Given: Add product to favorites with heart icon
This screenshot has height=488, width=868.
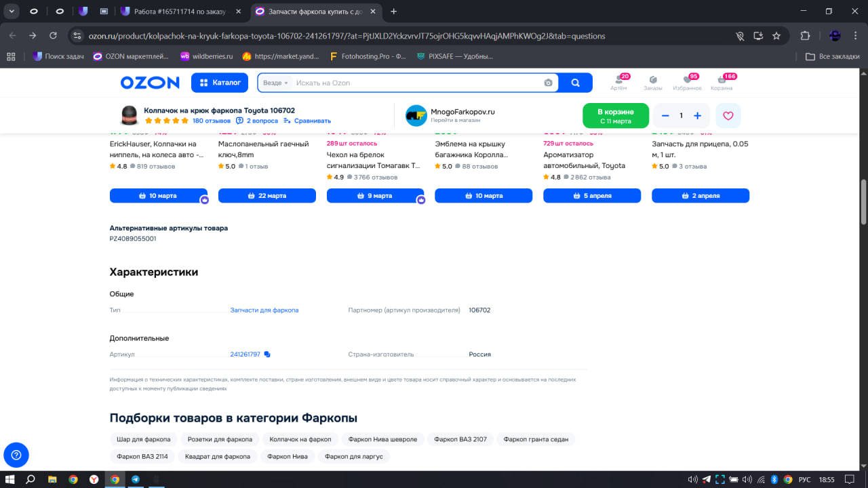Looking at the screenshot, I should pyautogui.click(x=728, y=116).
